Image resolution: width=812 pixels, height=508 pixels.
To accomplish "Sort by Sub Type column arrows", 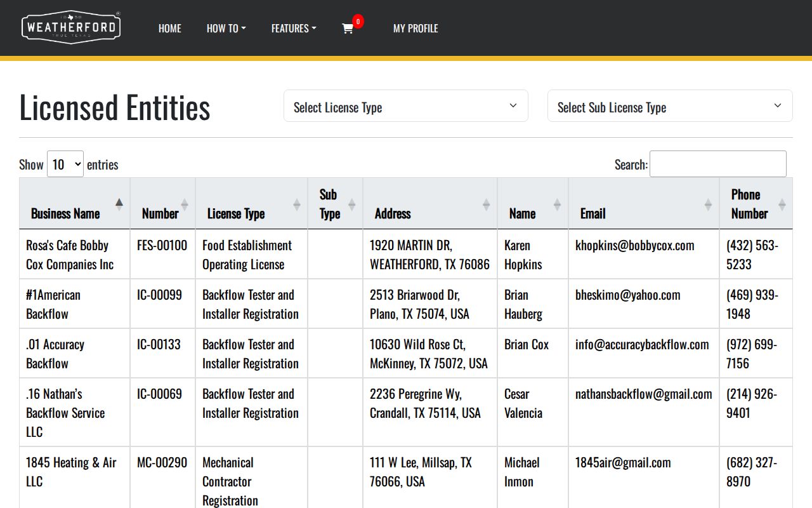I will coord(351,204).
